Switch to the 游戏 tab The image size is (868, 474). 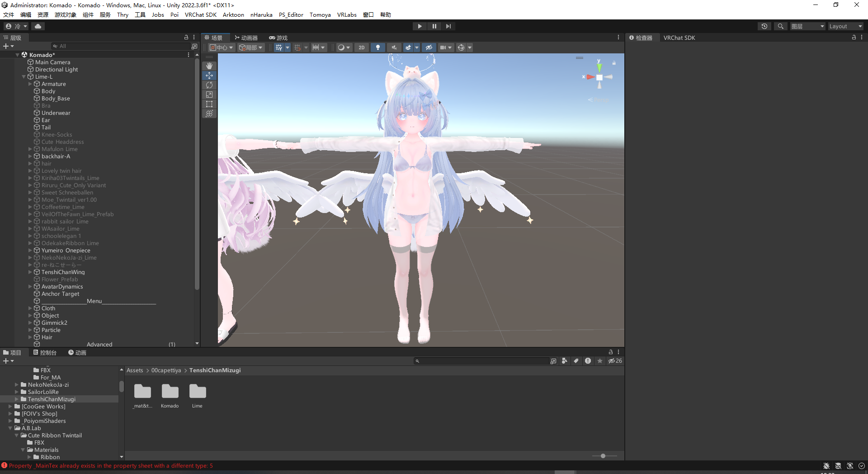278,38
